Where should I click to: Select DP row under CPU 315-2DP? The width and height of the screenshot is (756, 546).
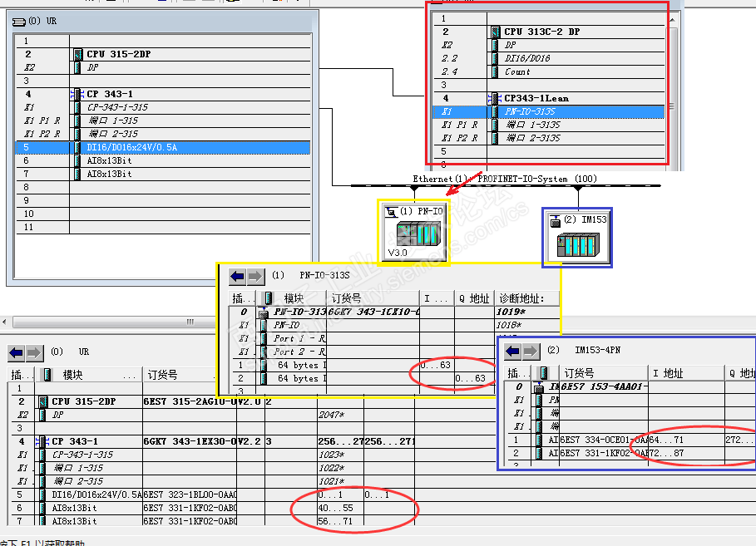[163, 67]
